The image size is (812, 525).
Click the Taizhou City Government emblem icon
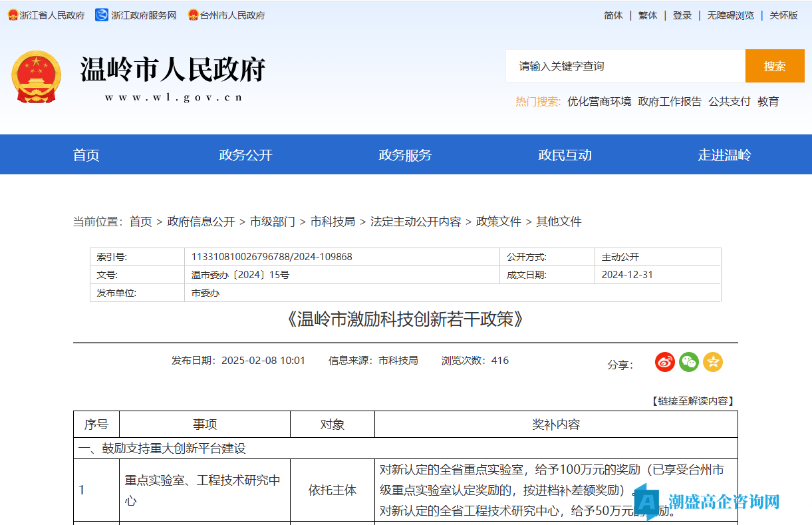tap(194, 15)
